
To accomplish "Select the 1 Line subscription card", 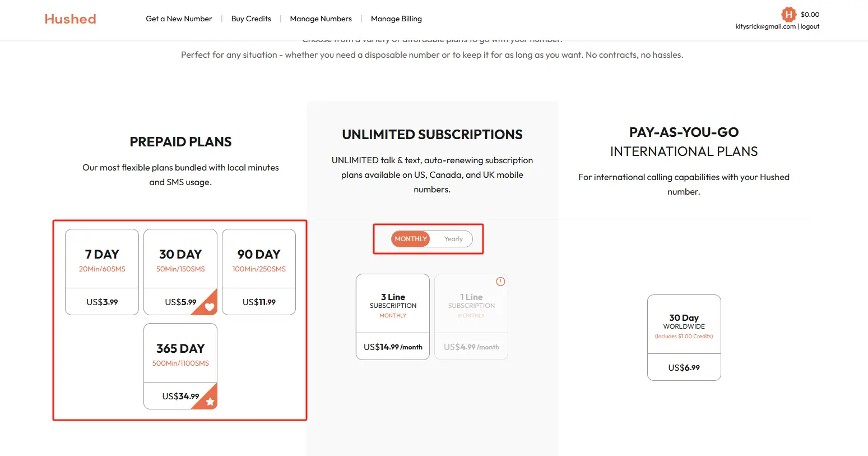I will point(471,317).
